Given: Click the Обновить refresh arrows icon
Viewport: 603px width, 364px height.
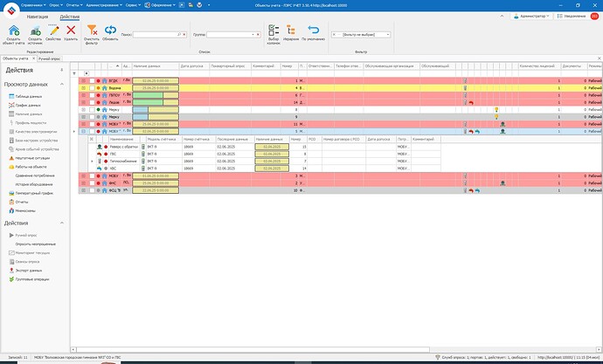Looking at the screenshot, I should coord(110,30).
